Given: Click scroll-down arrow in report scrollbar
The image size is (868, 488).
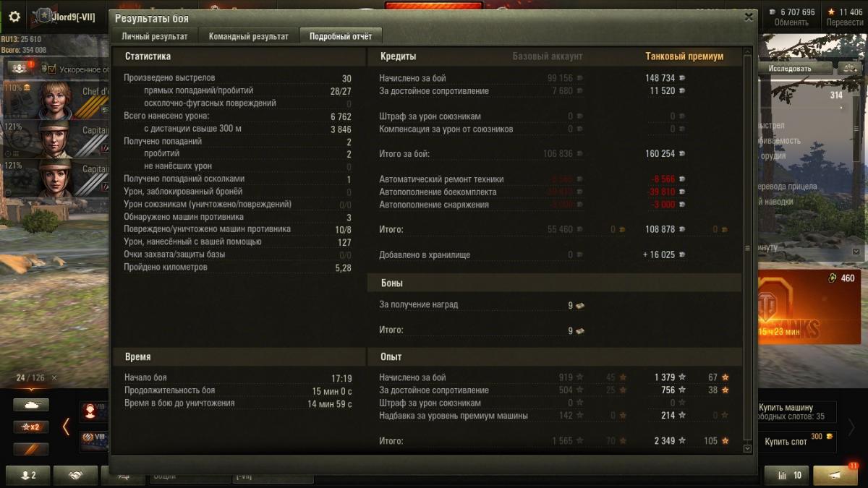Looking at the screenshot, I should pyautogui.click(x=748, y=449).
